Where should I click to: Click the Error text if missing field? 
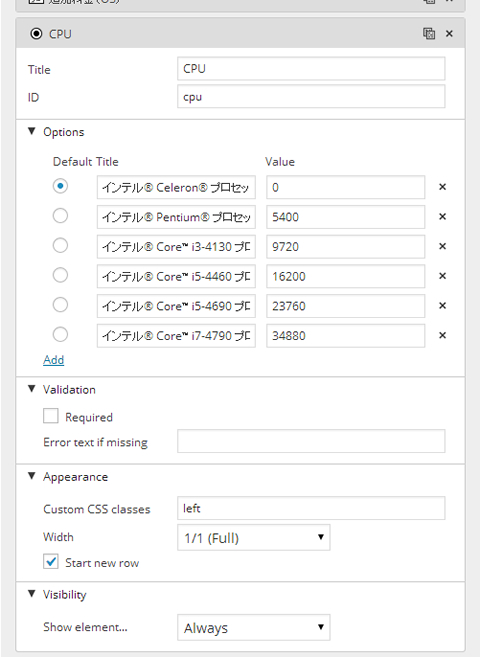[311, 441]
